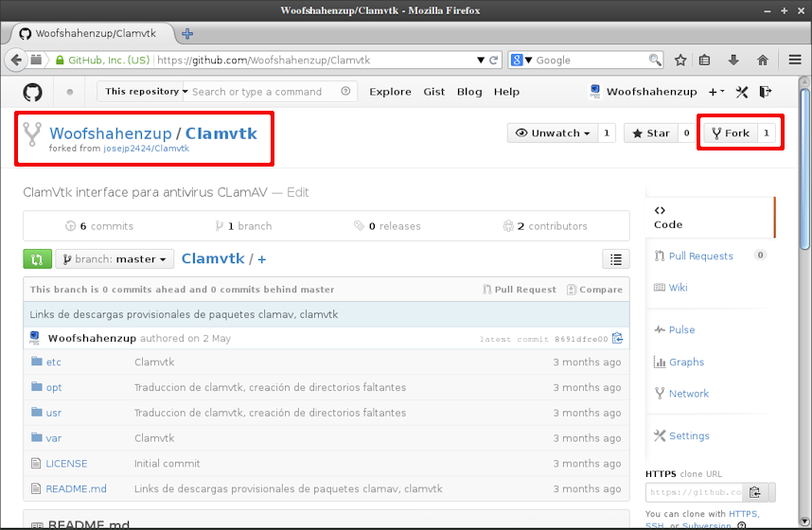
Task: Click the page vertical scrollbar thumb
Action: (804, 168)
